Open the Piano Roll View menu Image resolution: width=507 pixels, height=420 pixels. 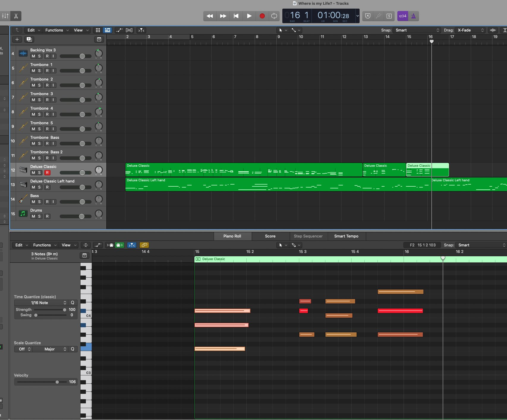69,245
